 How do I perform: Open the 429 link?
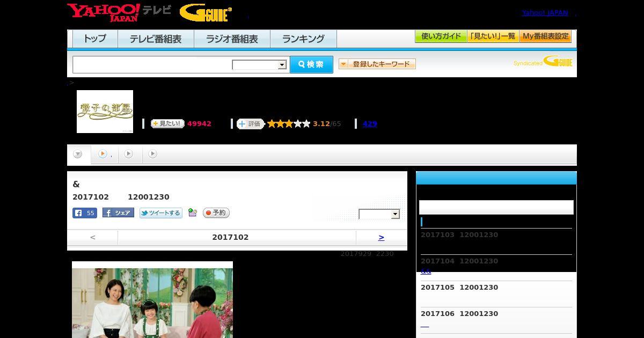click(x=370, y=123)
